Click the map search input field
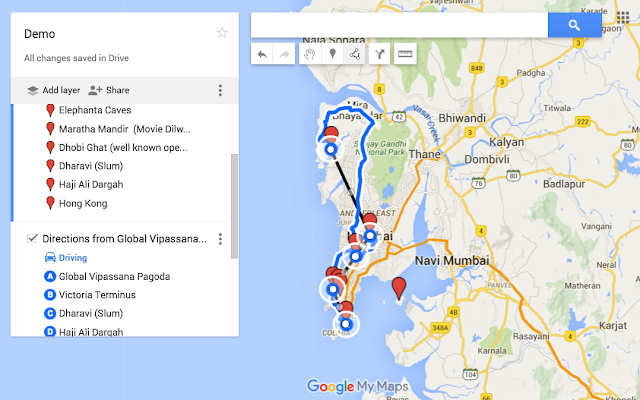 point(399,25)
